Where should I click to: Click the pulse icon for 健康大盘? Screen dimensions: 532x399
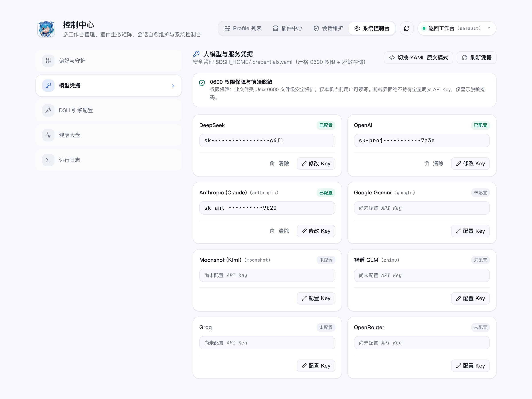pos(48,135)
